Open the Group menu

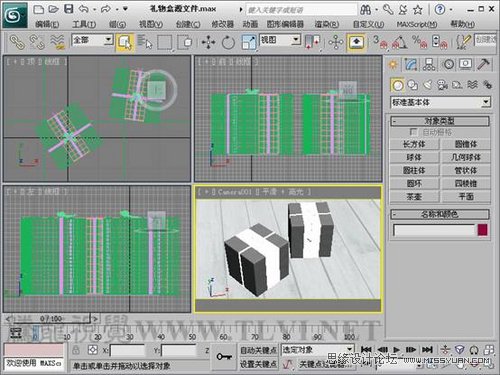pyautogui.click(x=117, y=24)
